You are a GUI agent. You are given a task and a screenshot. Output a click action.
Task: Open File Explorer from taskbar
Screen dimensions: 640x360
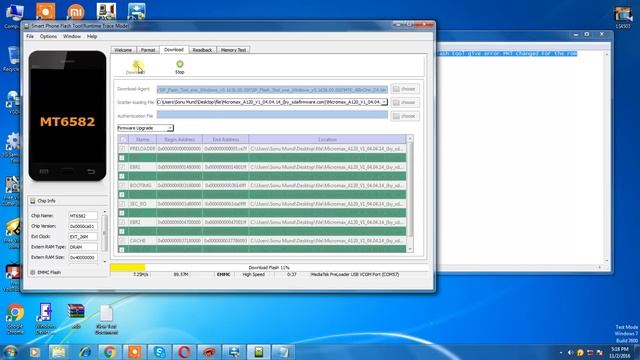click(59, 352)
